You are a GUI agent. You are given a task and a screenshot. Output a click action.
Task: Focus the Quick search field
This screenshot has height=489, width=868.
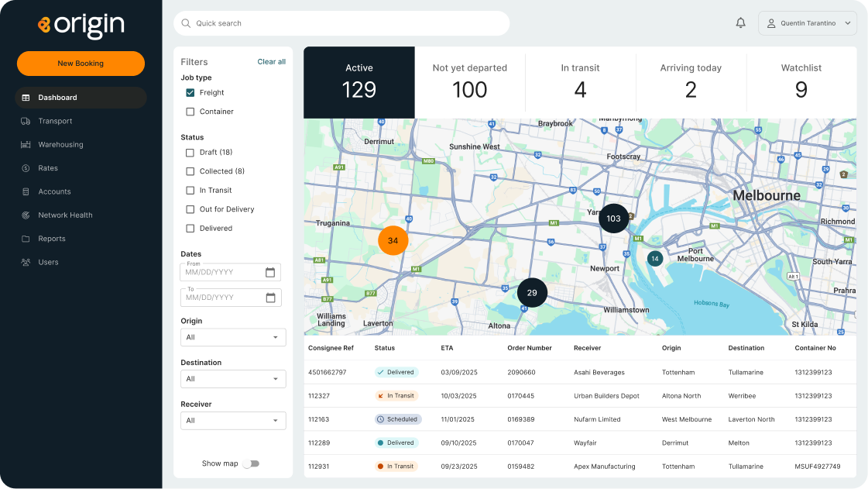coord(341,23)
